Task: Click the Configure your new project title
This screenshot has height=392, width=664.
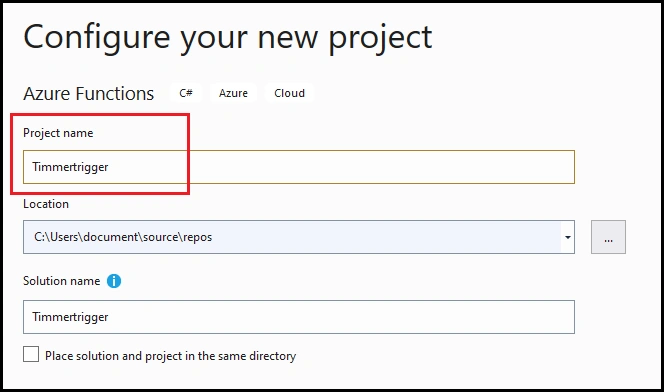Action: [x=228, y=38]
